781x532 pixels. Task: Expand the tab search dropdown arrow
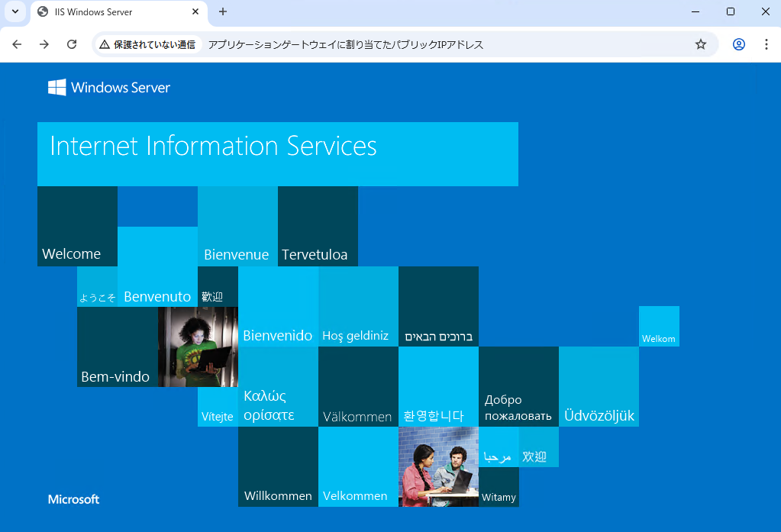pos(15,11)
